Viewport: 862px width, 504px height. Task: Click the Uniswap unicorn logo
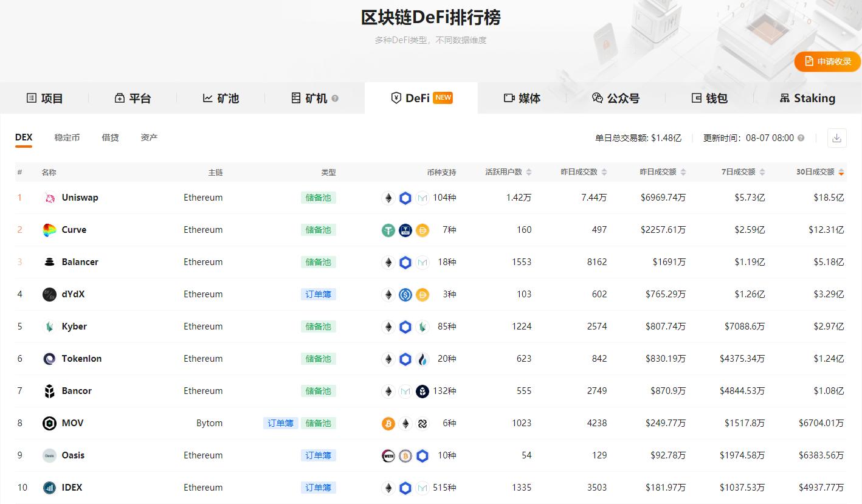click(49, 197)
